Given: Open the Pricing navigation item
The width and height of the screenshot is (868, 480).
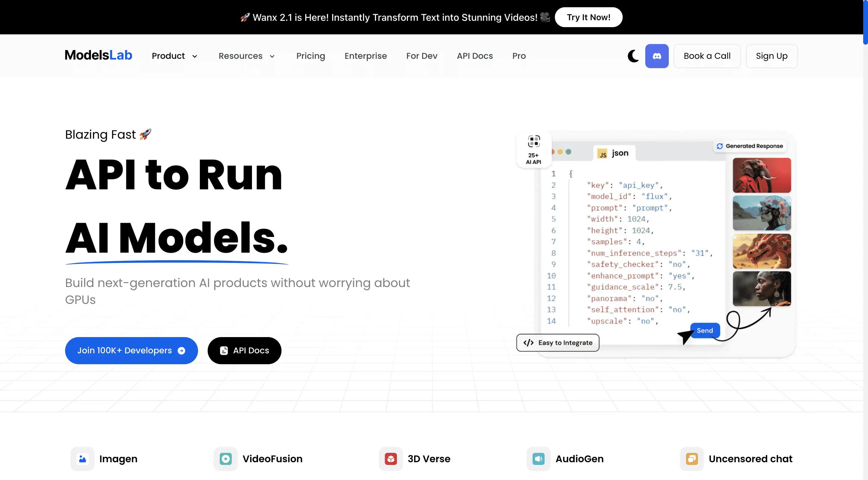Looking at the screenshot, I should [310, 56].
